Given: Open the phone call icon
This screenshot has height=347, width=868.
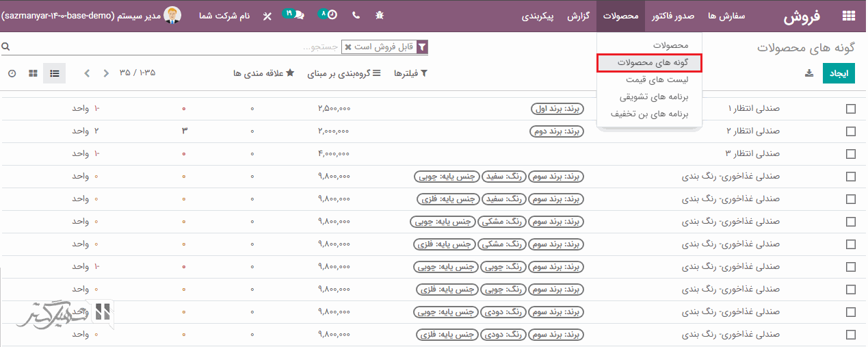Looking at the screenshot, I should coord(356,15).
